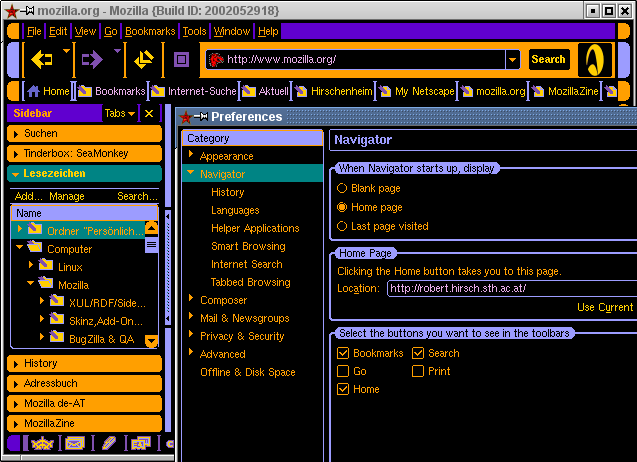This screenshot has width=637, height=462.
Task: Select Smart Browsing in the category tree
Action: click(x=248, y=246)
